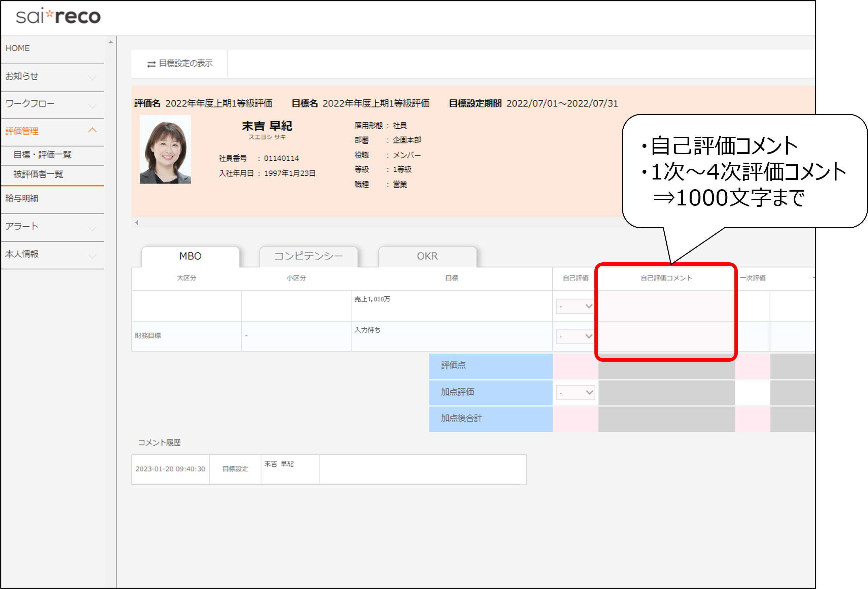This screenshot has width=868, height=589.
Task: Open 自己評価 dropdown for 売上1,000万 row
Action: (575, 306)
